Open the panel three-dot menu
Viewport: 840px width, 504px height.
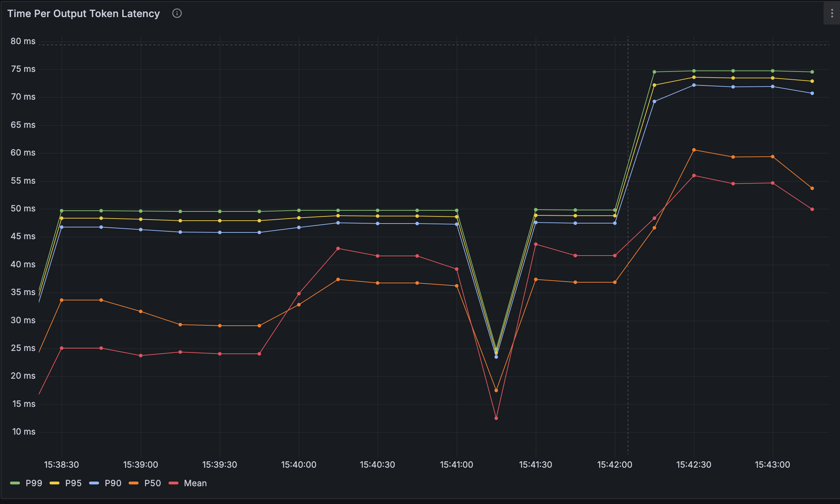coord(832,14)
